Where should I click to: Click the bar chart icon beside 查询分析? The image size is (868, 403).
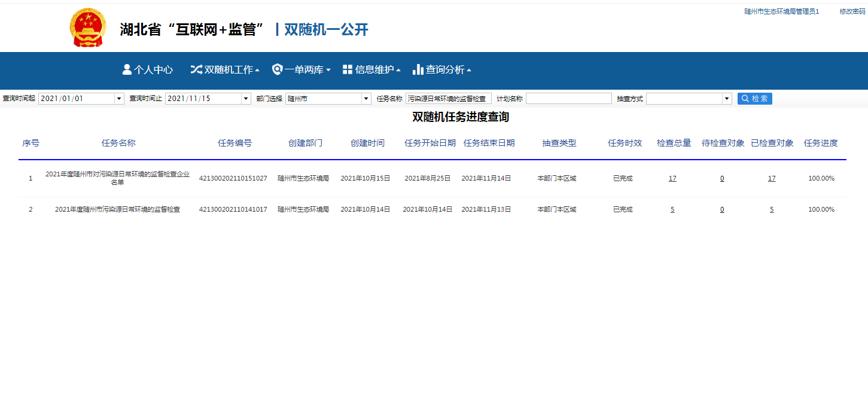click(418, 69)
